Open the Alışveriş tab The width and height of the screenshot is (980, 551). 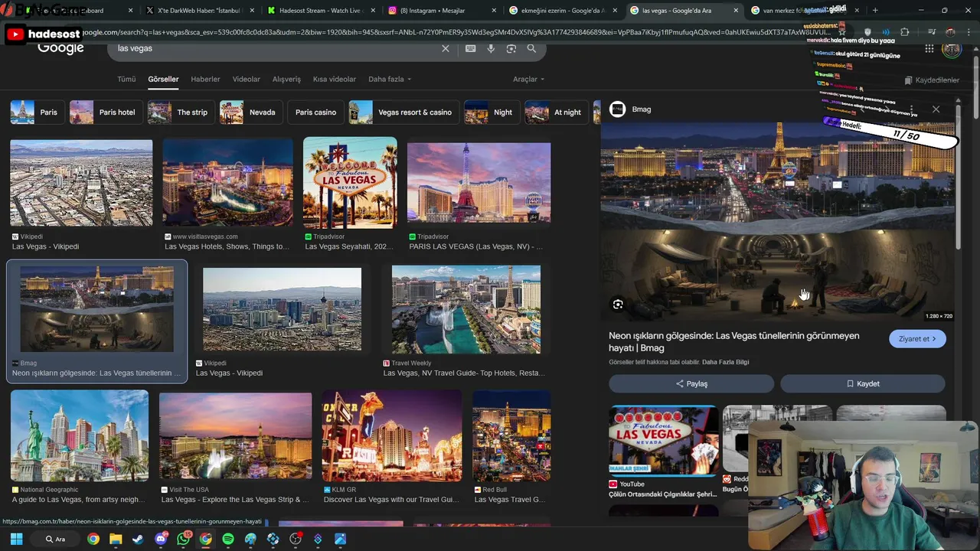pyautogui.click(x=286, y=79)
